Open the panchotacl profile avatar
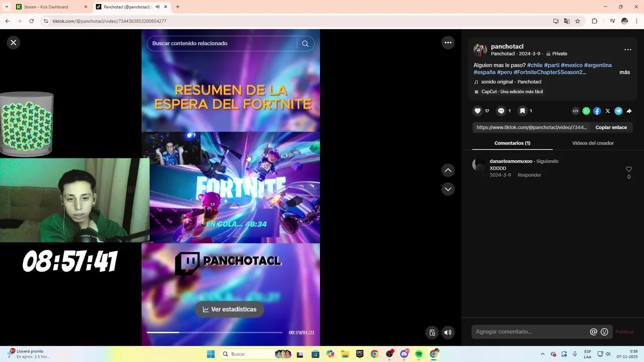 pos(480,50)
